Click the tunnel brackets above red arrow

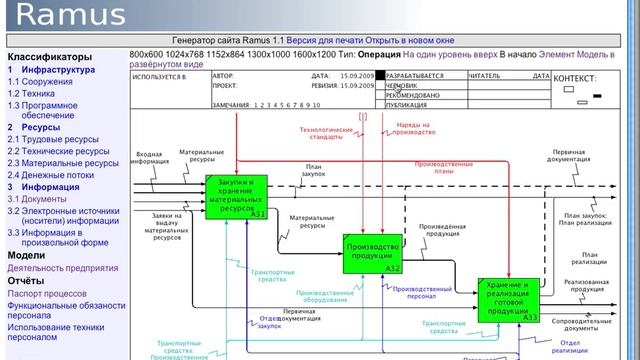point(363,117)
